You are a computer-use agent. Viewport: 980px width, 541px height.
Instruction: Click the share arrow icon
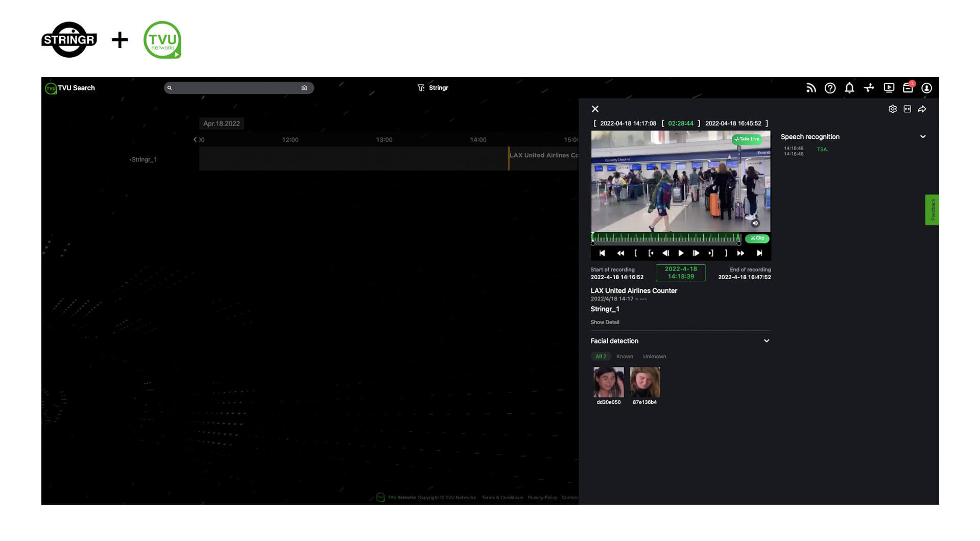pos(922,109)
